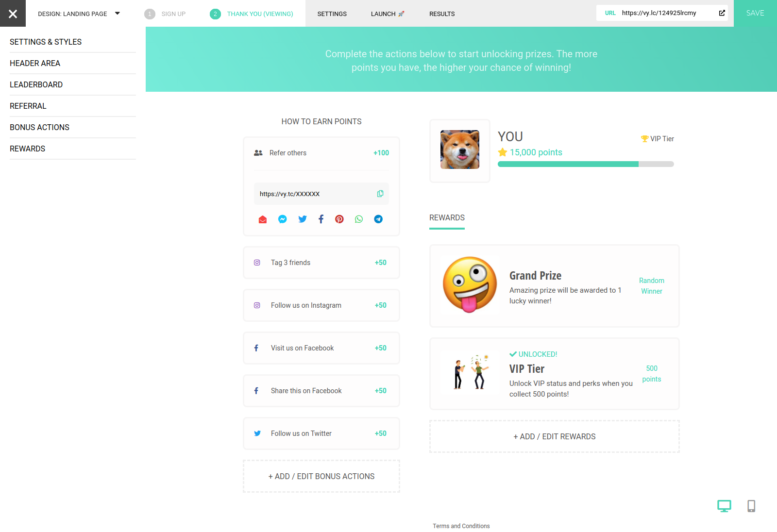This screenshot has width=777, height=532.
Task: Copy the referral link using copy icon
Action: pos(380,194)
